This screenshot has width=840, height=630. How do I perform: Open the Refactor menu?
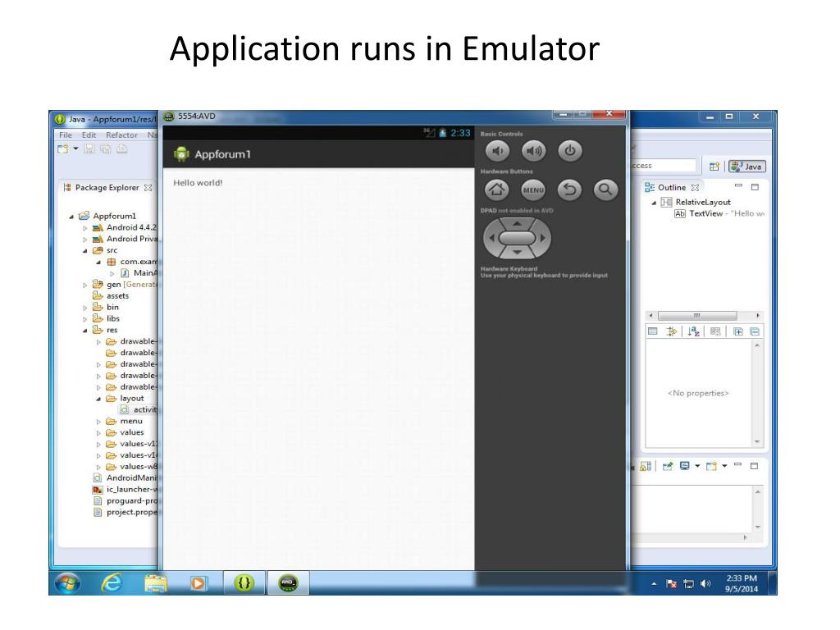[121, 135]
